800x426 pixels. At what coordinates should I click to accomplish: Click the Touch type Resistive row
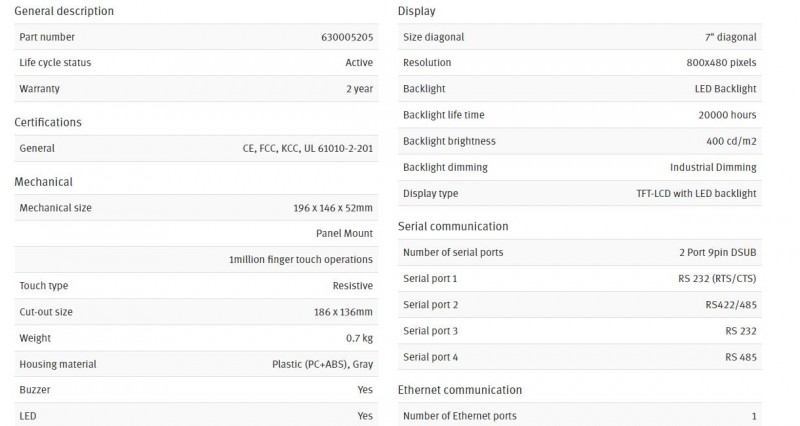196,286
